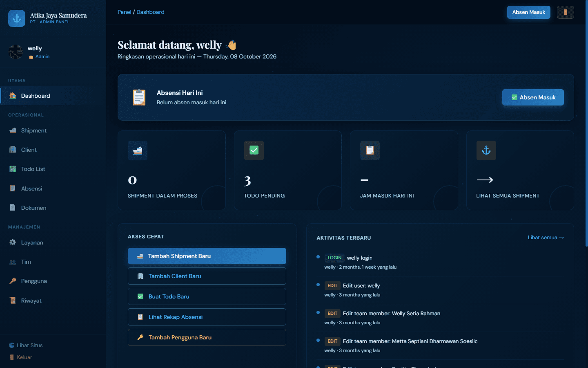Click Buat Todo Baru button
The height and width of the screenshot is (368, 588).
[x=207, y=296]
